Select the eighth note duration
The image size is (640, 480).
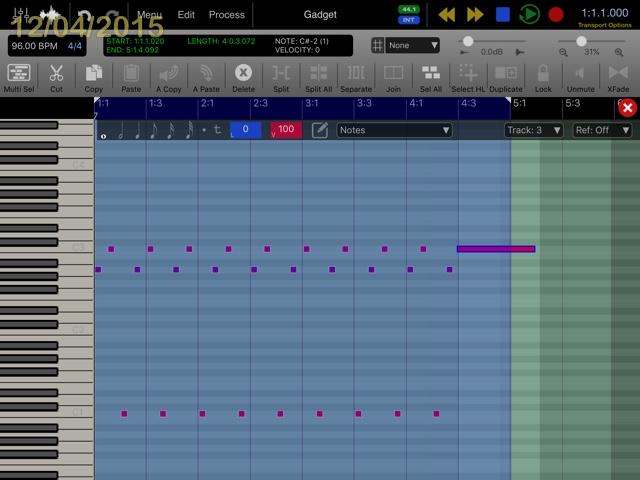(x=154, y=131)
